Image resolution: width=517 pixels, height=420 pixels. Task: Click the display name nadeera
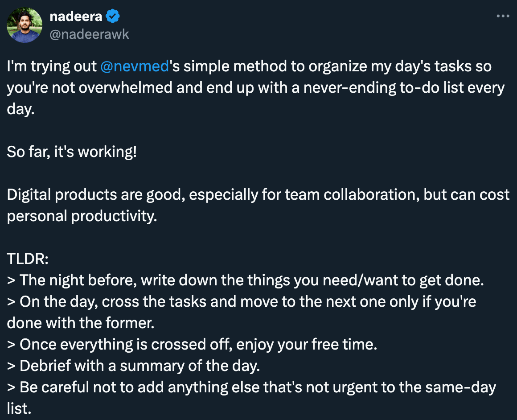76,16
